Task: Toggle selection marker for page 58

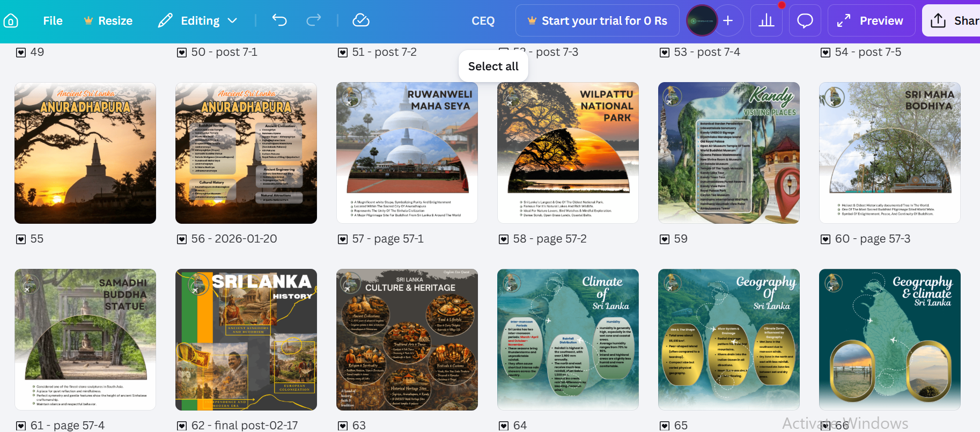Action: tap(504, 239)
